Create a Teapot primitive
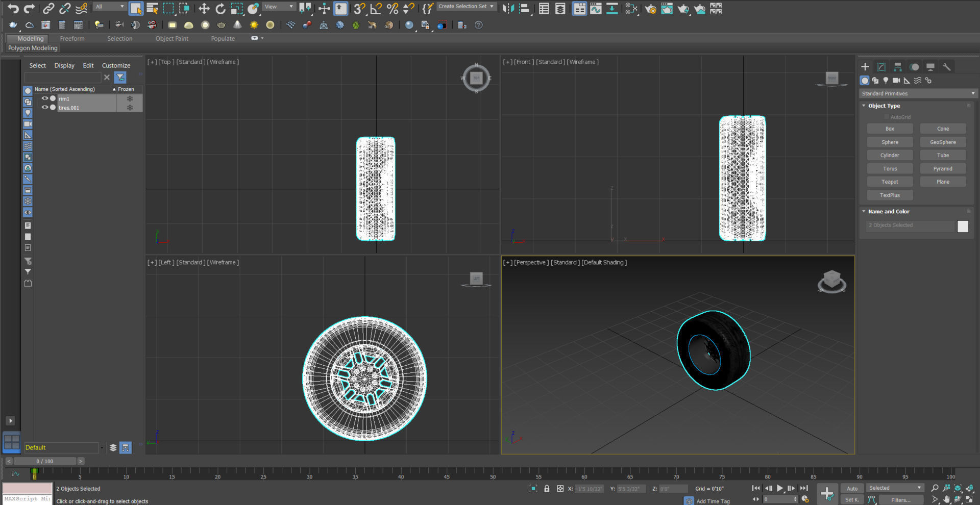Screen dimensions: 980x505 click(x=890, y=182)
